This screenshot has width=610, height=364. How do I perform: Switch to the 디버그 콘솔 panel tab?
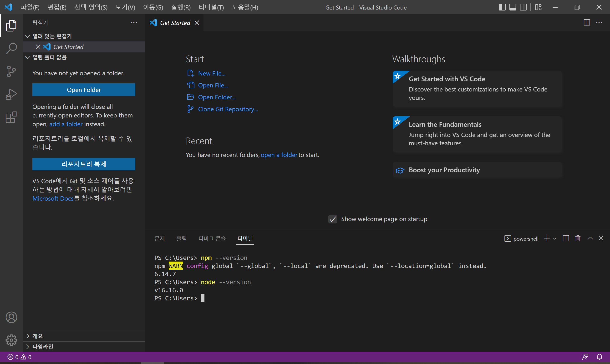pyautogui.click(x=212, y=238)
